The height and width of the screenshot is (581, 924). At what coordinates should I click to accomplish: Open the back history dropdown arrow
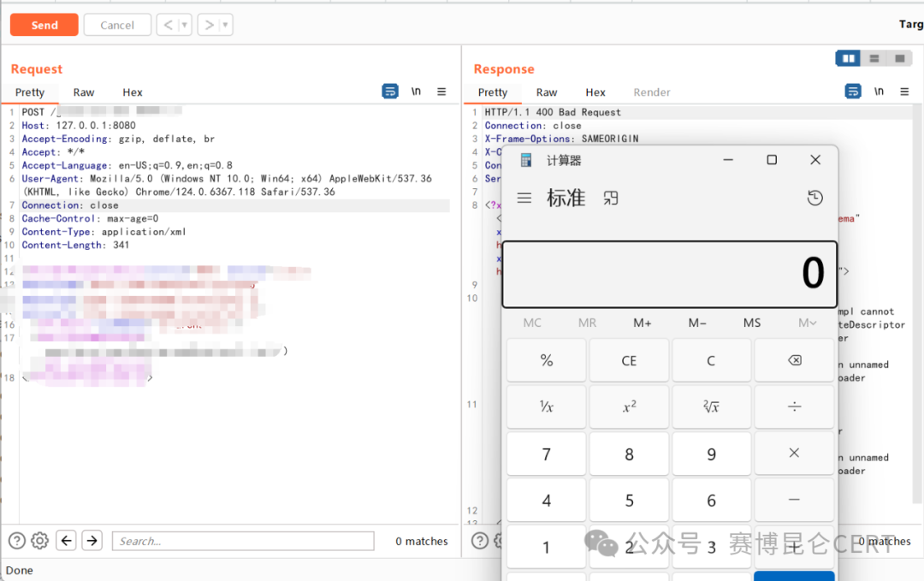coord(185,25)
